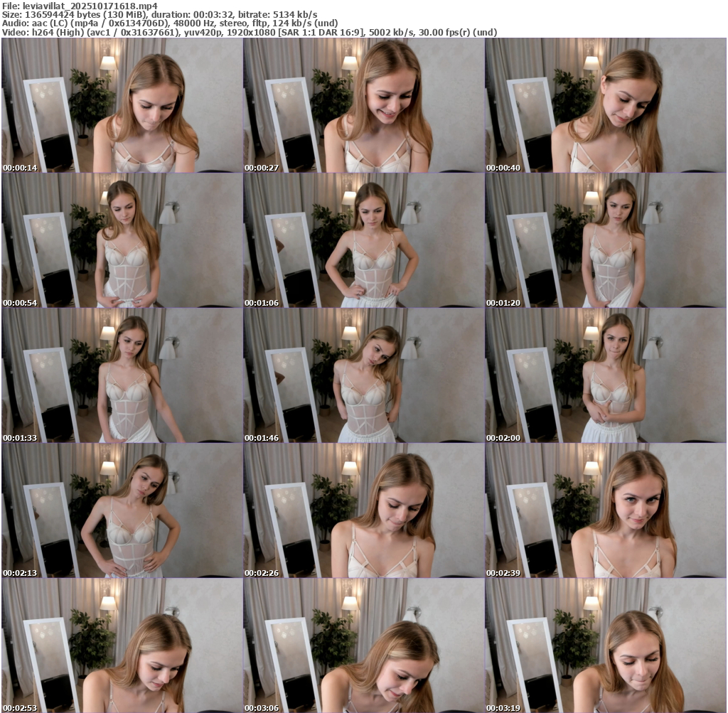Choose the frame stamped 00:01:33

click(122, 375)
